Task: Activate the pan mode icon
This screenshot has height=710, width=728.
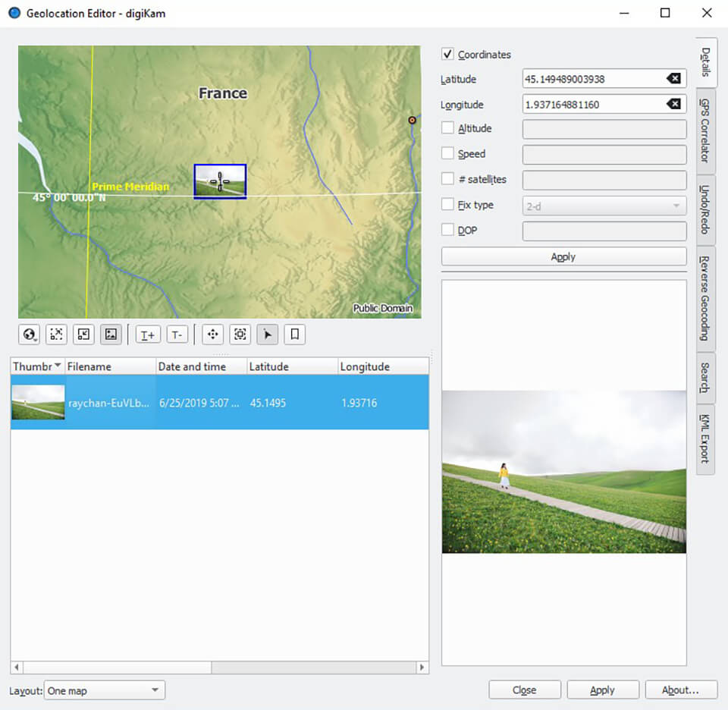Action: tap(212, 334)
